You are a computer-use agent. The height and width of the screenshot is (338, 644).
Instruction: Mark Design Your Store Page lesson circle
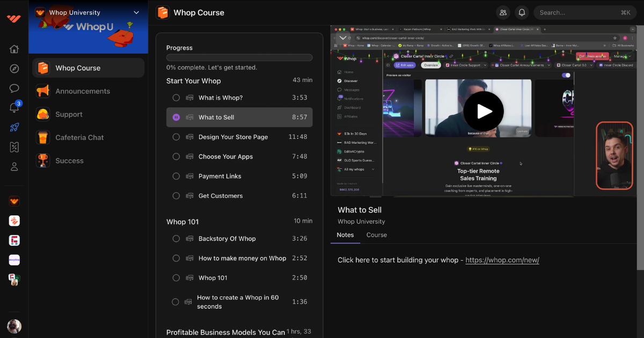coord(176,137)
